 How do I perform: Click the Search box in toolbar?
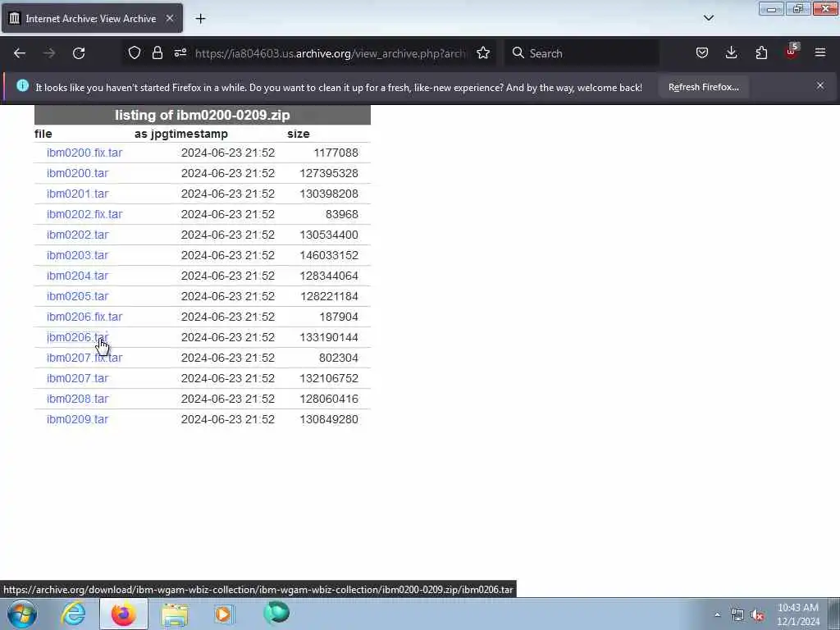coord(582,53)
